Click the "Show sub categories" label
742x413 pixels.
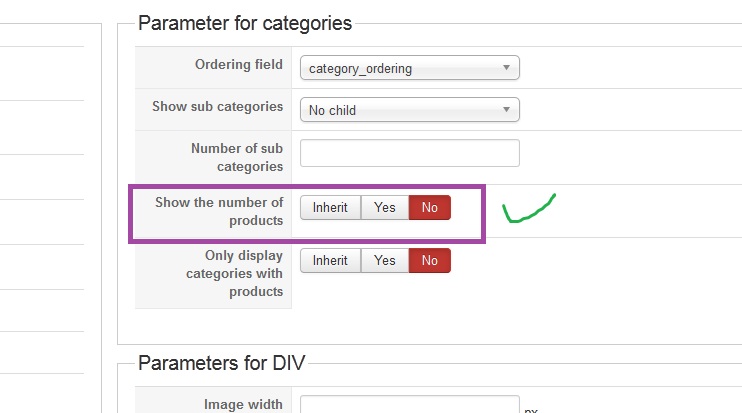tap(217, 106)
